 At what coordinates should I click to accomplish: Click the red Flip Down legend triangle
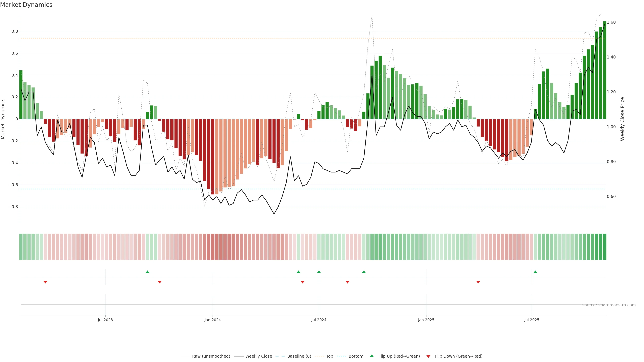428,356
